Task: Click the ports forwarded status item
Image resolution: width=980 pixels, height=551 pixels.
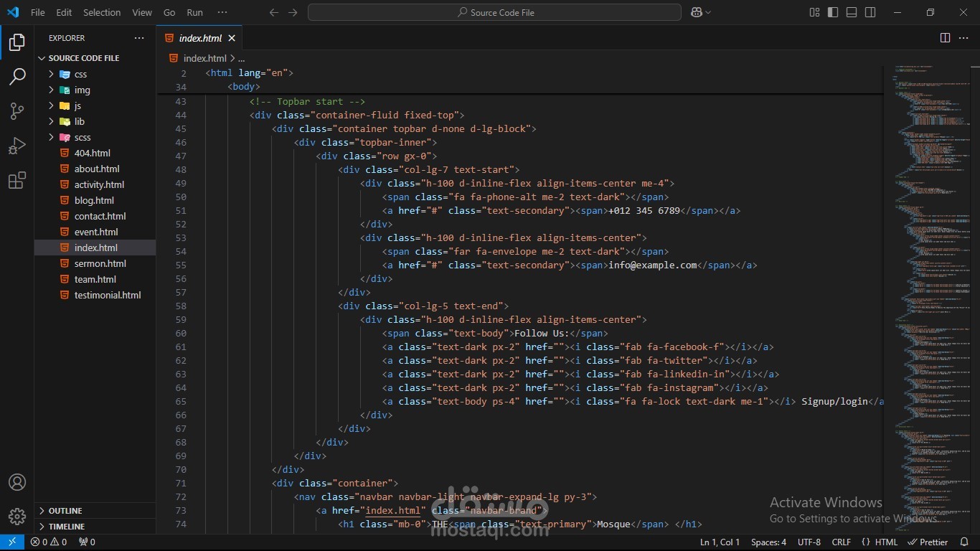Action: (87, 542)
